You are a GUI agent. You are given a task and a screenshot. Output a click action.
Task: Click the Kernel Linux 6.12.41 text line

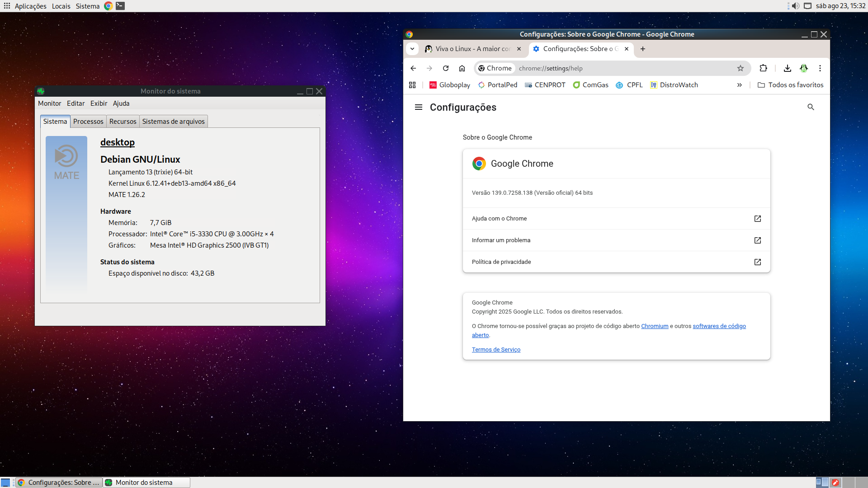[x=172, y=183]
